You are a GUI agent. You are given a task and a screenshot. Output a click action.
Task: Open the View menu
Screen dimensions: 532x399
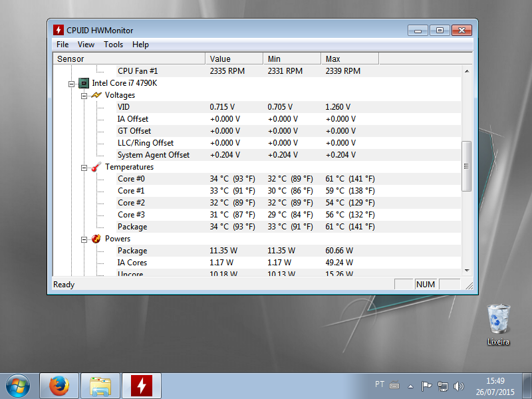tap(86, 45)
